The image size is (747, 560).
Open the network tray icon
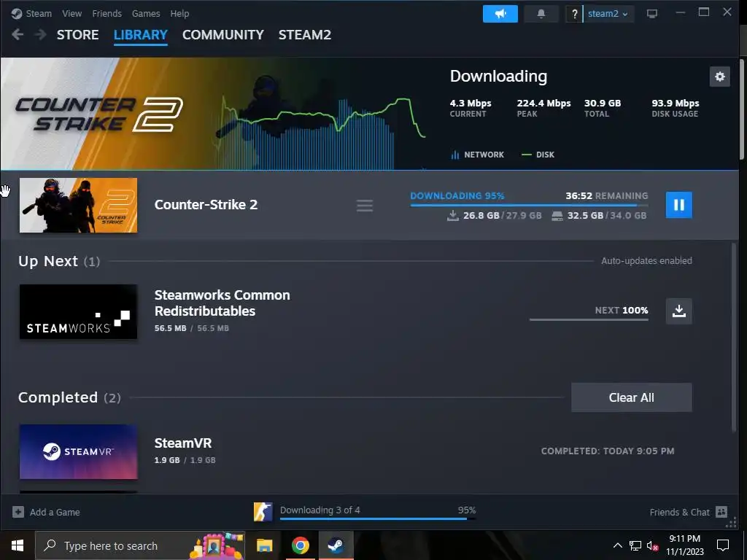click(635, 545)
